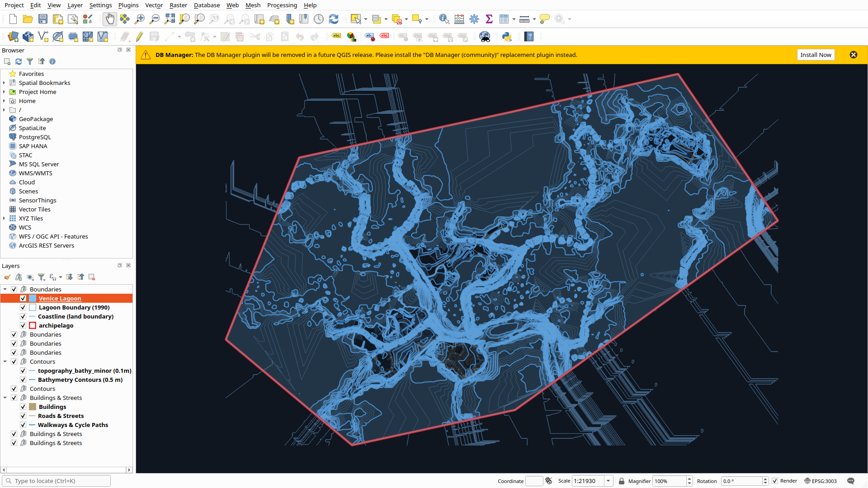Dismiss the DB Manager warning bar
Image resolution: width=868 pixels, height=488 pixels.
coord(854,55)
